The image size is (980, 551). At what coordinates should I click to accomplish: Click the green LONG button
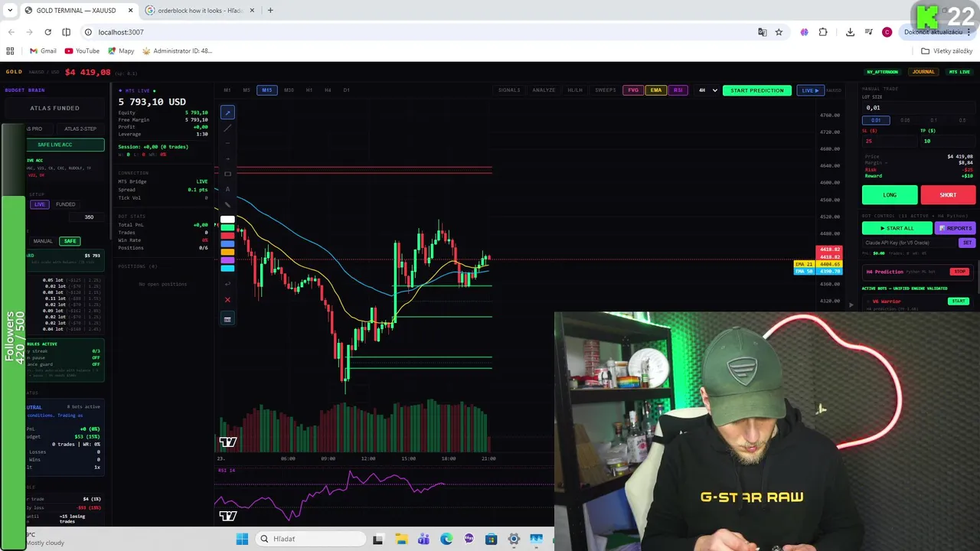point(890,195)
